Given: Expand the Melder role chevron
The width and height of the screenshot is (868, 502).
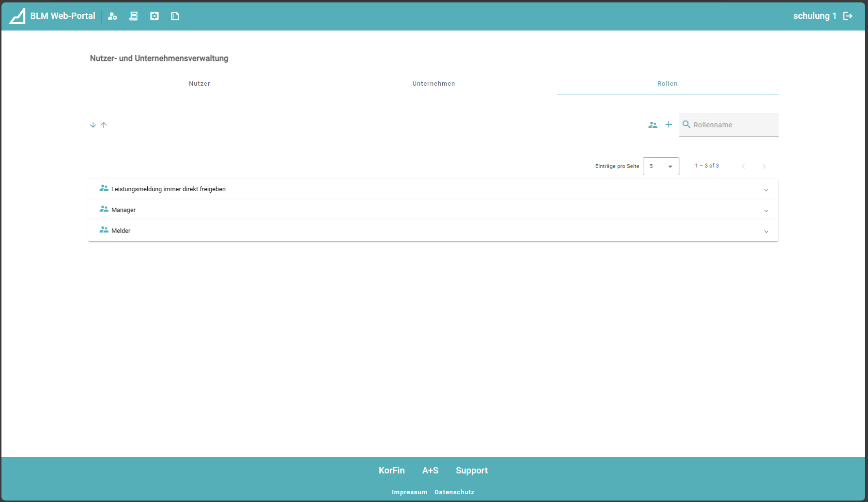Looking at the screenshot, I should click(766, 231).
